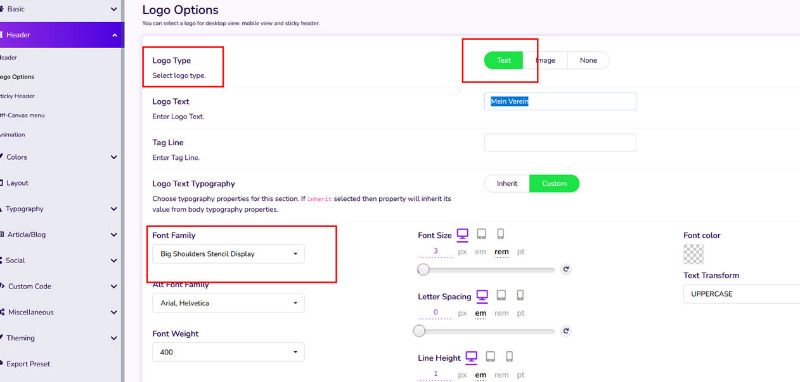Select mobile device icon for Font Size

click(501, 234)
